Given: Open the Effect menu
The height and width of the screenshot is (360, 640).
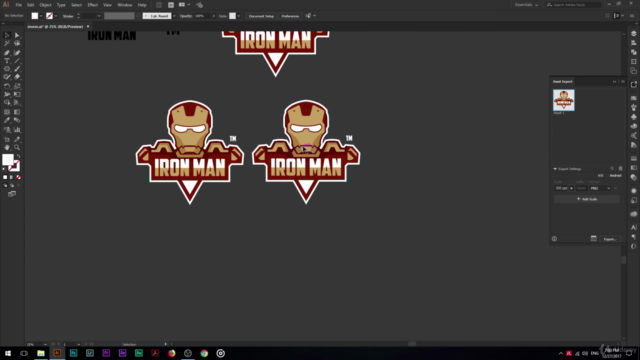Looking at the screenshot, I should [x=93, y=5].
